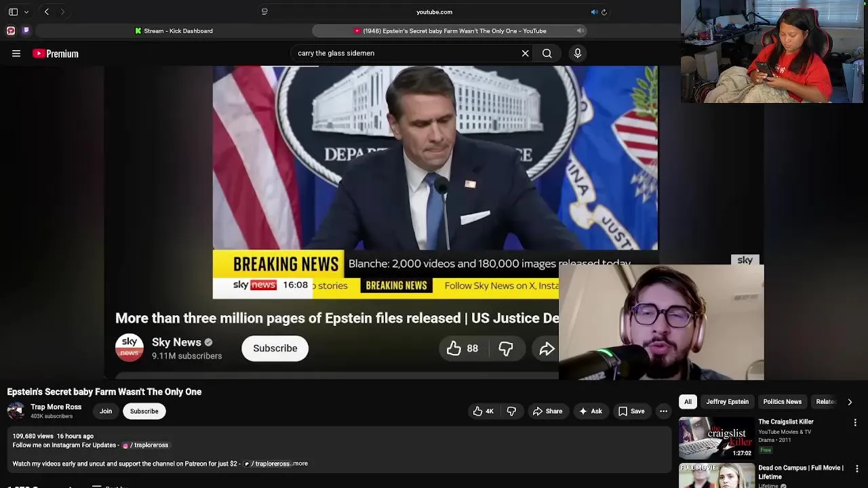Click the youtube.com address bar
Image resolution: width=868 pixels, height=488 pixels.
(x=434, y=12)
